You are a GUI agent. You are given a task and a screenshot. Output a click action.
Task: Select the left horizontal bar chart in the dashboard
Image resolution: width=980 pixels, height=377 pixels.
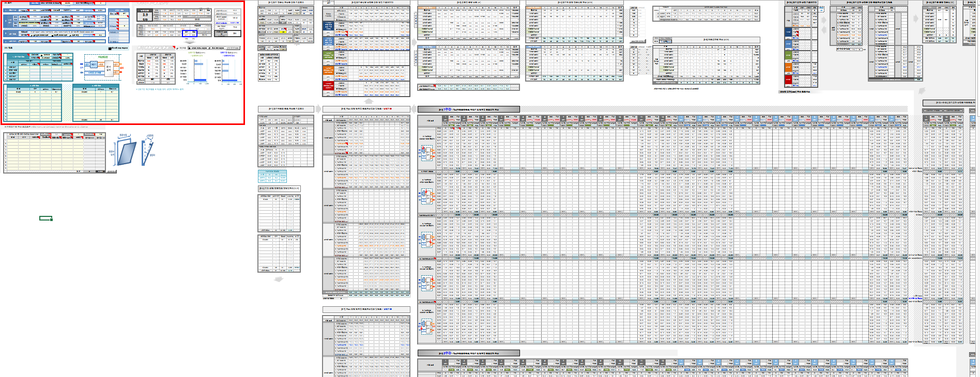coord(195,70)
